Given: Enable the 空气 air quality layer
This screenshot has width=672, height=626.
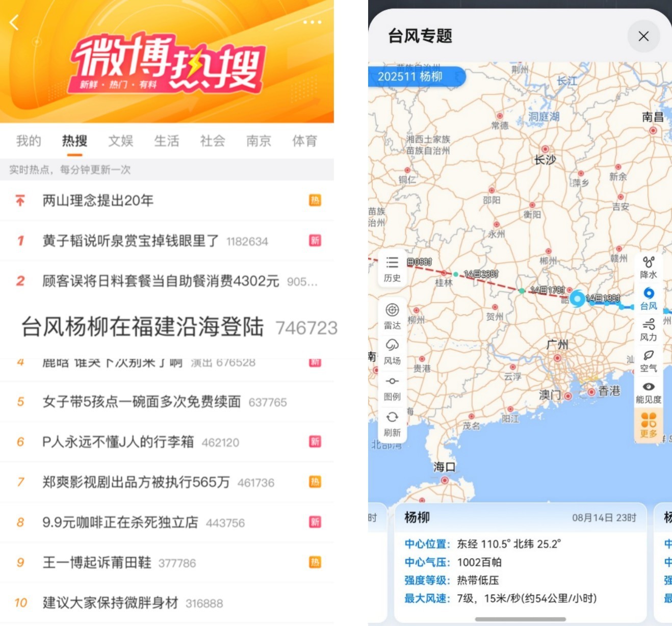Looking at the screenshot, I should [x=648, y=360].
